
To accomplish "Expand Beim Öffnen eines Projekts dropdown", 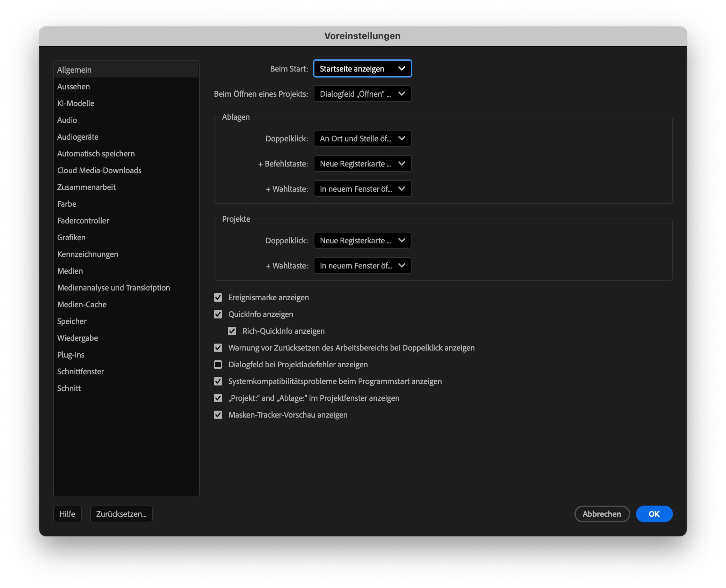I will click(362, 94).
